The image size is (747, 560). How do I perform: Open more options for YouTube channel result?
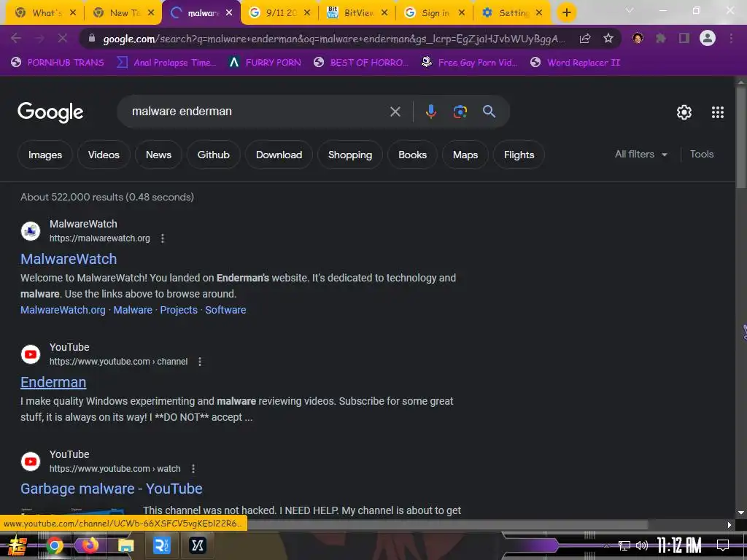point(200,362)
